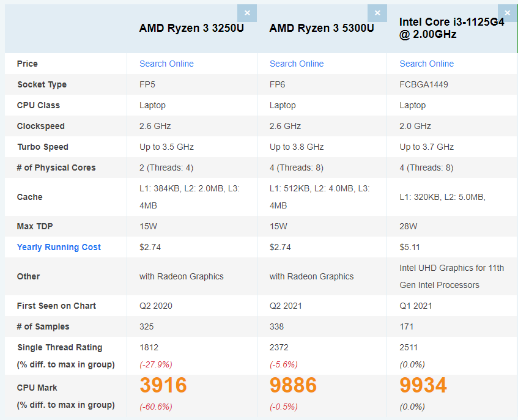The height and width of the screenshot is (420, 518).
Task: Click the Single Thread Rating row label
Action: click(x=60, y=347)
